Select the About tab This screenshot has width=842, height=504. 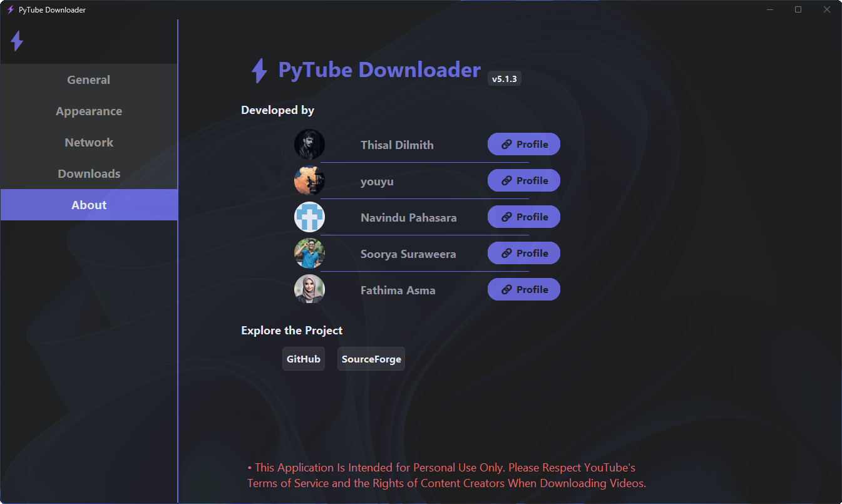tap(89, 205)
